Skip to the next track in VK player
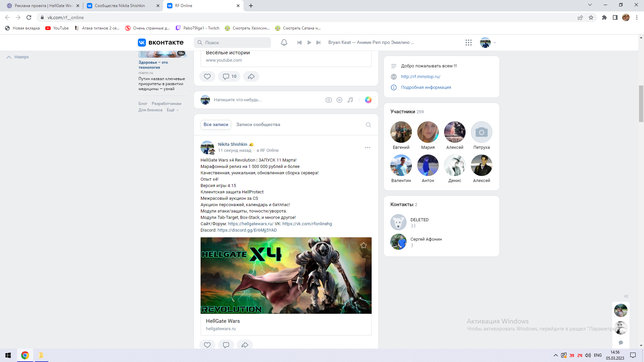This screenshot has height=362, width=644. [x=319, y=43]
